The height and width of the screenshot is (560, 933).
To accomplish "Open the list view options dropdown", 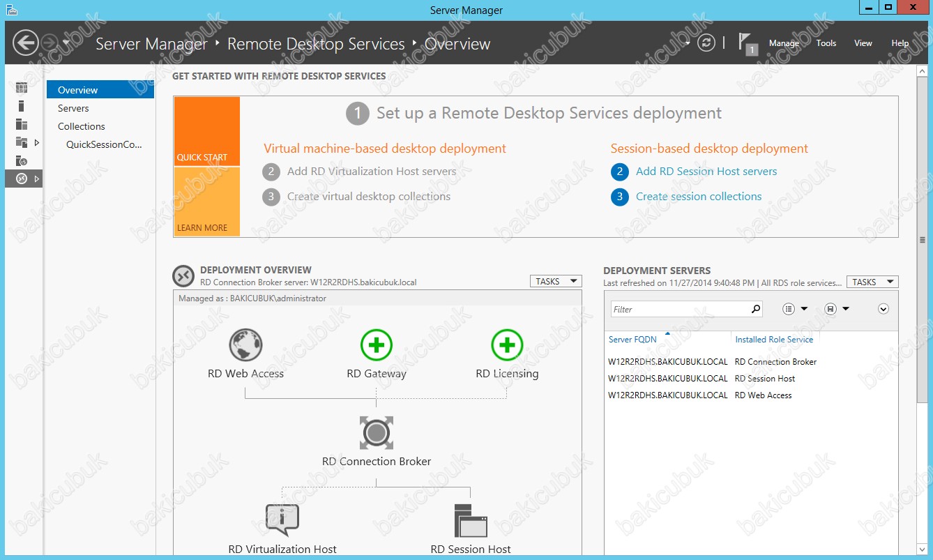I will (x=796, y=309).
